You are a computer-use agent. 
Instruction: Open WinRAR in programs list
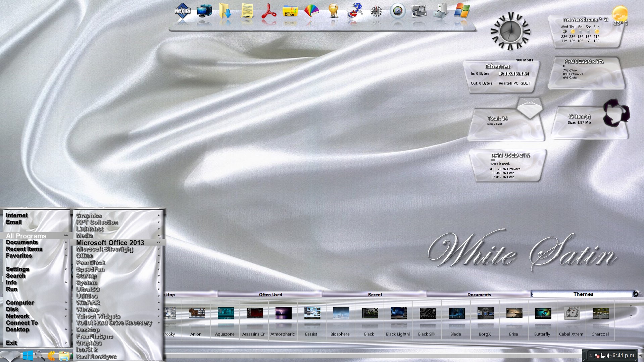88,303
